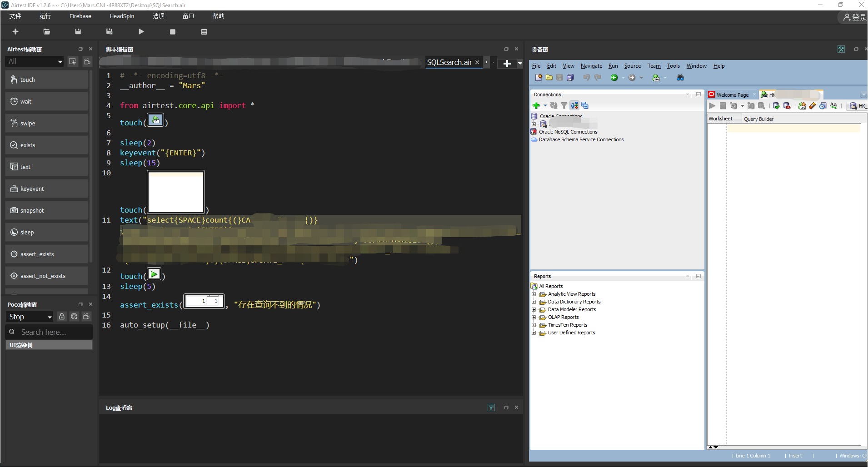Viewport: 868px width, 467px height.
Task: Open the 文件 menu
Action: click(x=15, y=16)
